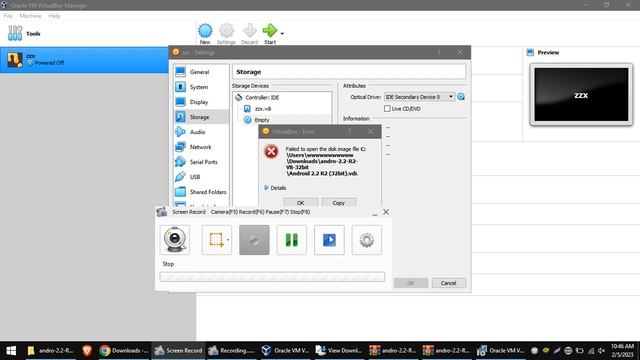Click the choose disk image icon
640x360 pixels.
(461, 97)
